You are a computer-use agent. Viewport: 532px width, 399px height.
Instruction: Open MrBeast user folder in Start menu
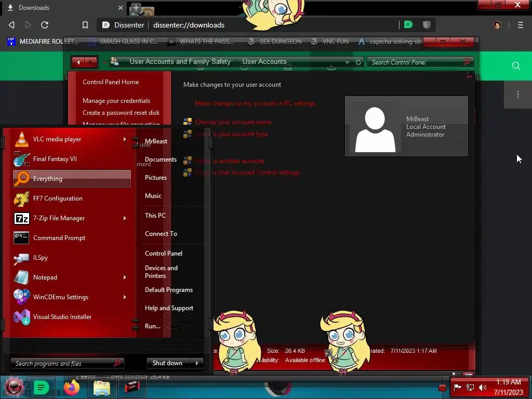pos(156,141)
